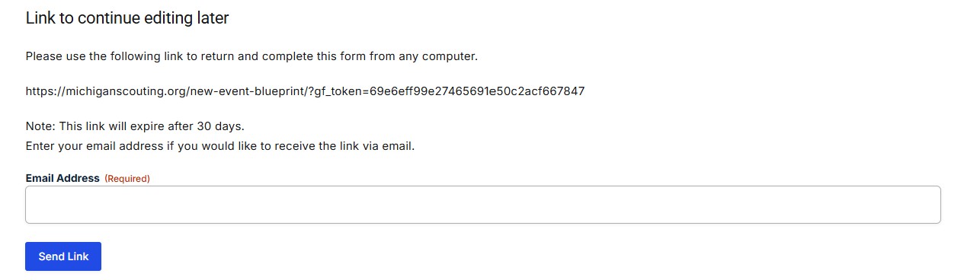Focus the Email Address input field
980x280 pixels.
click(x=483, y=205)
